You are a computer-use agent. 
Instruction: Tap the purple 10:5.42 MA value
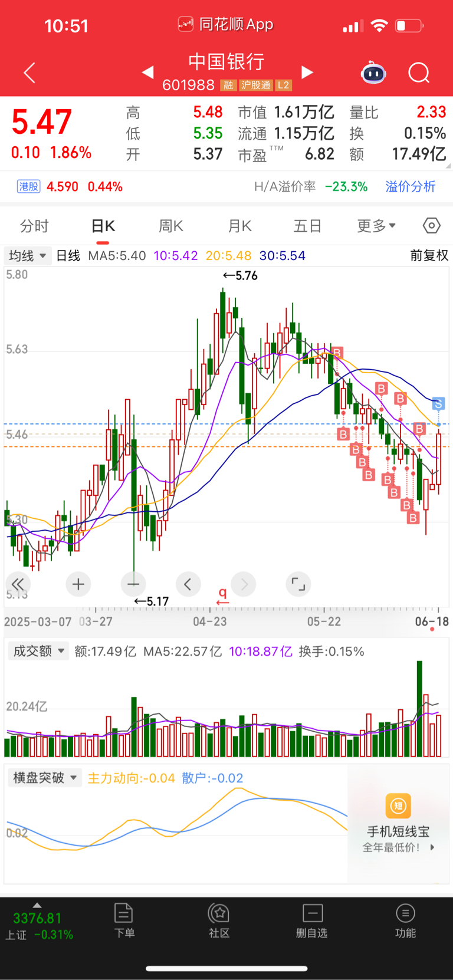[x=176, y=256]
